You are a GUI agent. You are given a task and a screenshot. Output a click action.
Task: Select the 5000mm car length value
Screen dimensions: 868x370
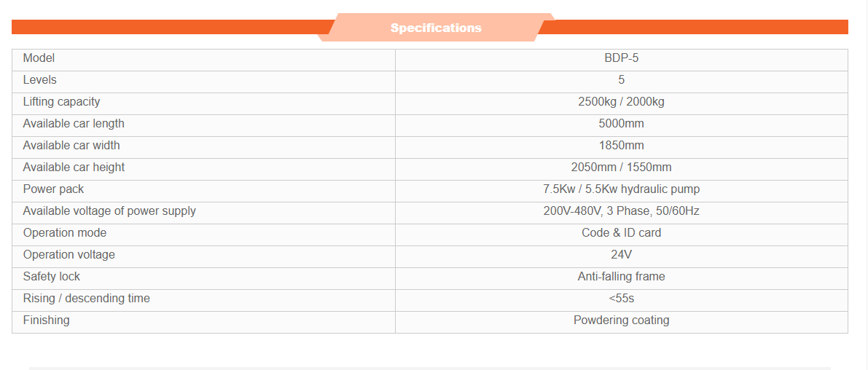[x=621, y=124]
